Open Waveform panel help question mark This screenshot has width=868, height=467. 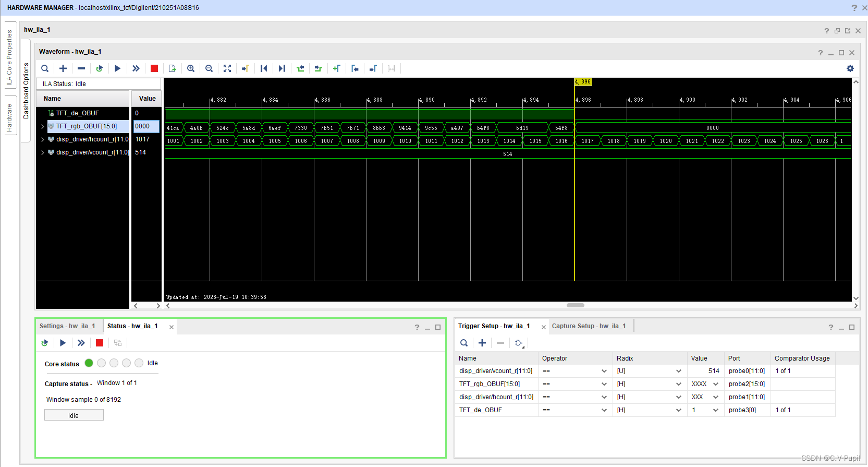[821, 53]
